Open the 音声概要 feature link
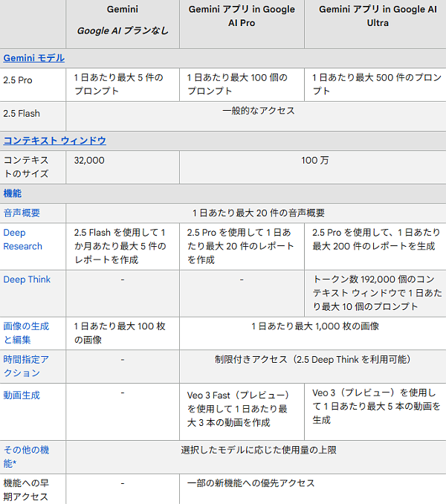This screenshot has height=504, width=446. [22, 213]
